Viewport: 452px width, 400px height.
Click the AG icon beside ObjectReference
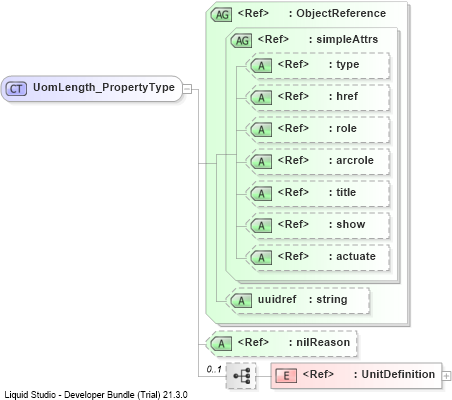coord(221,14)
